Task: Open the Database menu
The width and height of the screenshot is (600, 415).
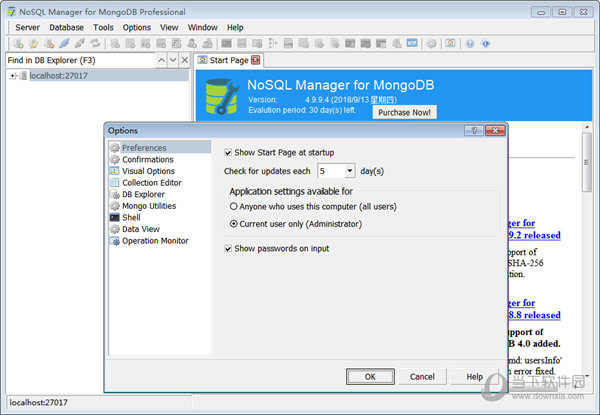Action: (x=67, y=28)
